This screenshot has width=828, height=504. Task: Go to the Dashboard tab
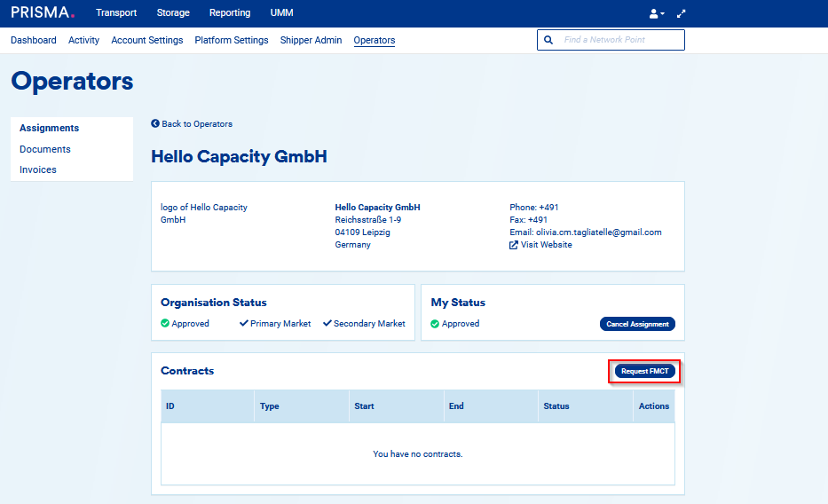(33, 40)
